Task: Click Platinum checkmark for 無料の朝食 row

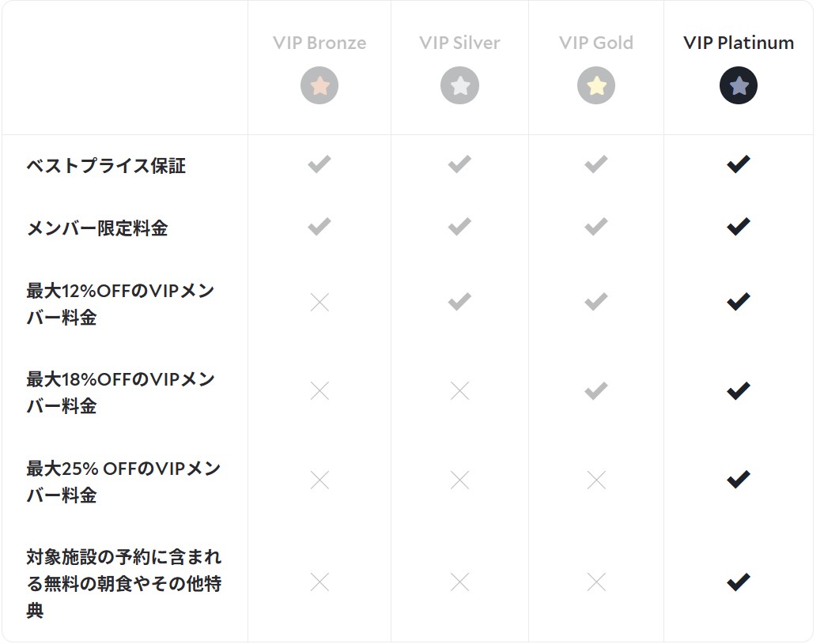Action: tap(739, 582)
